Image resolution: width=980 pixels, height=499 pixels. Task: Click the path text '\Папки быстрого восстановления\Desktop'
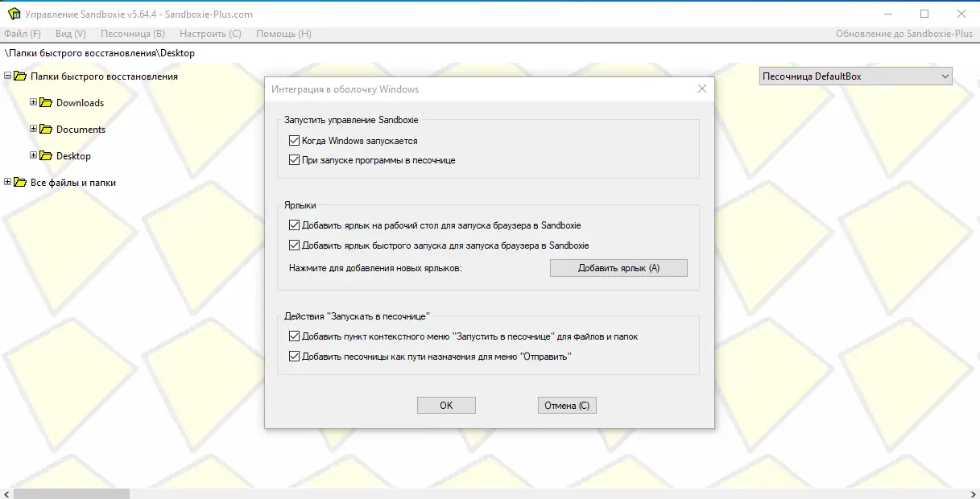click(x=100, y=53)
